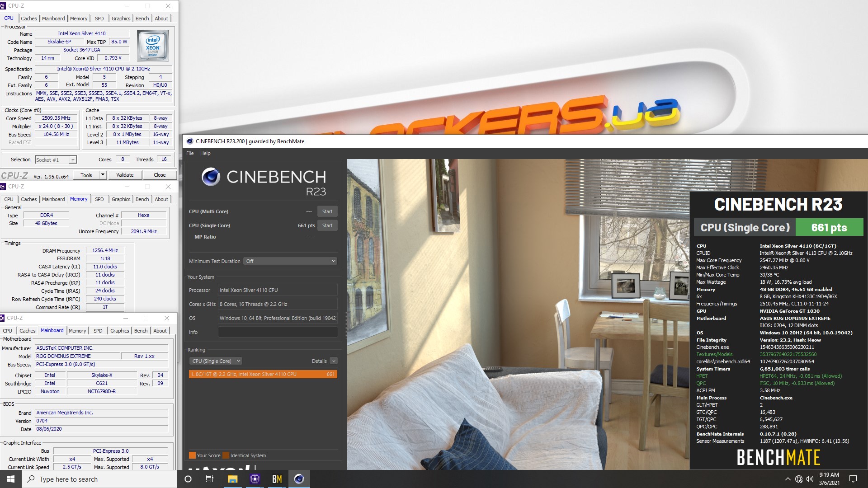
Task: Open BenchMate BM taskbar icon
Action: (x=277, y=479)
